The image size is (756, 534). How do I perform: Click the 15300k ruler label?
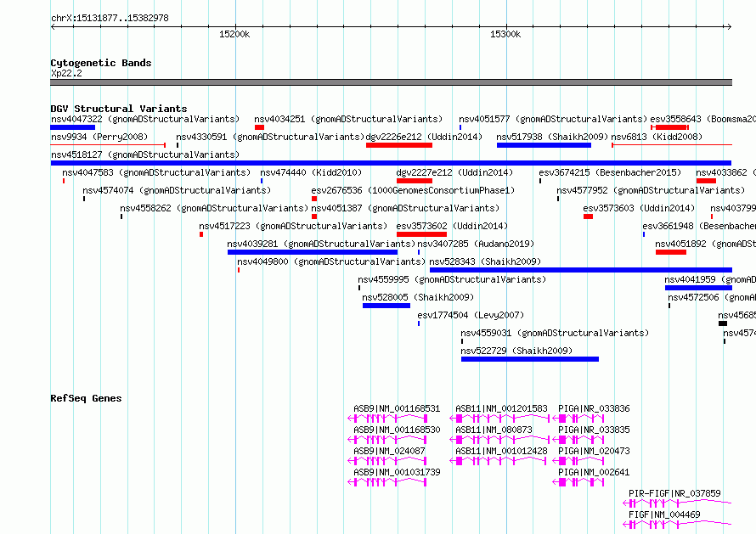coord(505,34)
